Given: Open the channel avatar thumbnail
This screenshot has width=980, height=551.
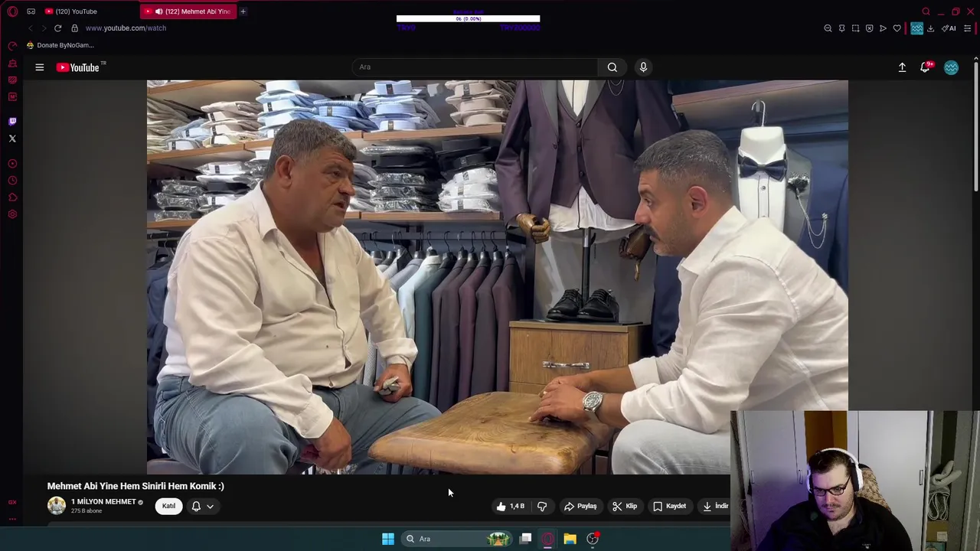Looking at the screenshot, I should [x=57, y=506].
